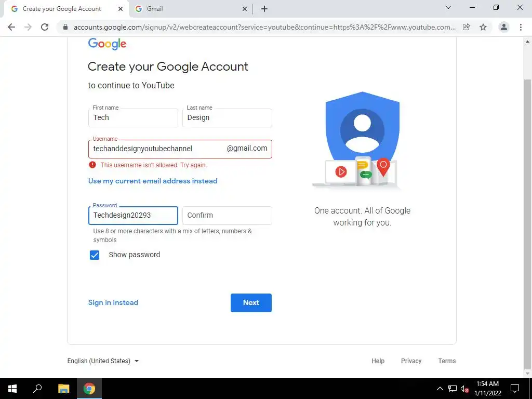Click the 'to continue to YouTube' text
The width and height of the screenshot is (532, 399).
131,85
